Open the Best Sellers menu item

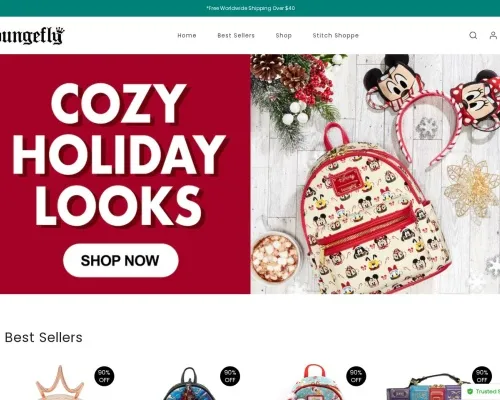coord(236,35)
